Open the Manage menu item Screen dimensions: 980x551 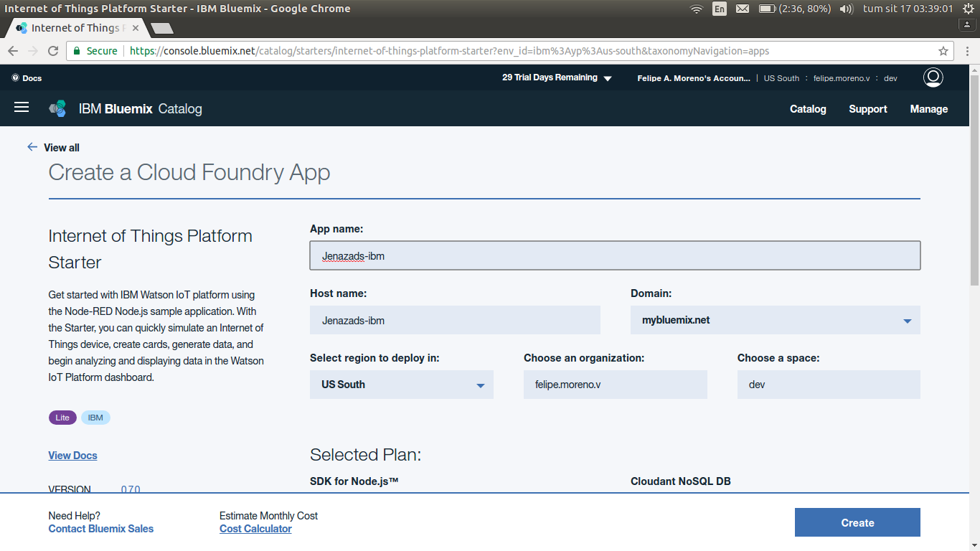coord(929,109)
